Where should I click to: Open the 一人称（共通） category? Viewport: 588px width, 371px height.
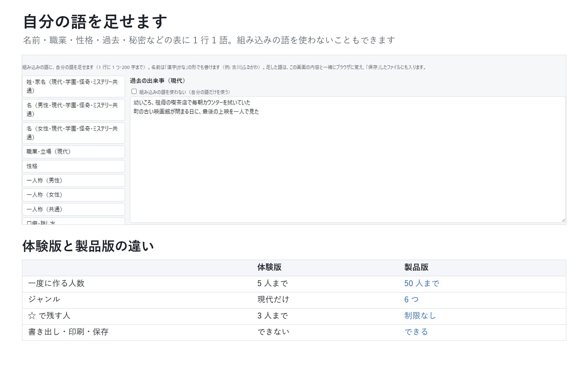[x=73, y=209]
